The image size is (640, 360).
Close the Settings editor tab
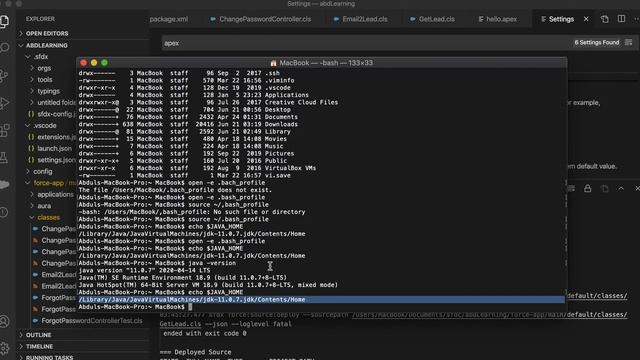coord(586,19)
